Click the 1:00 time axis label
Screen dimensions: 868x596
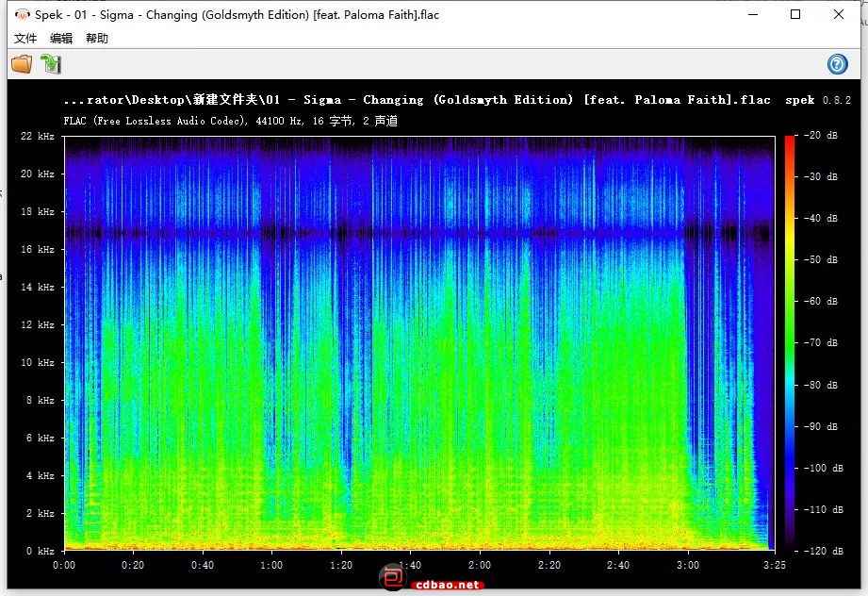(x=271, y=565)
